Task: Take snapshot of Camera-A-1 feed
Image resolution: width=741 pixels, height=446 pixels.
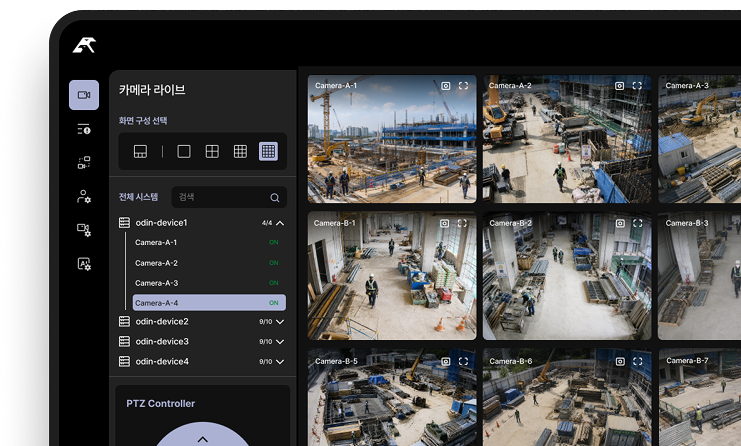Action: tap(446, 86)
